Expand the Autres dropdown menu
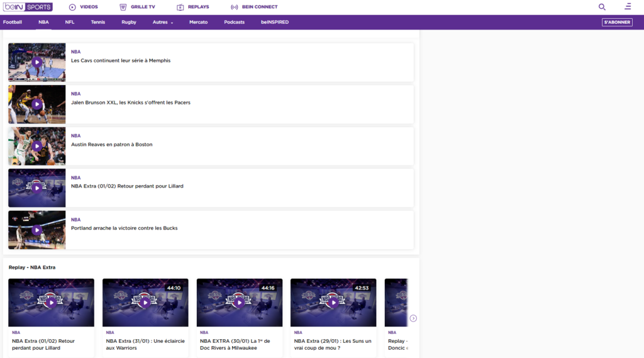Screen dimensions: 644x358 click(x=163, y=22)
